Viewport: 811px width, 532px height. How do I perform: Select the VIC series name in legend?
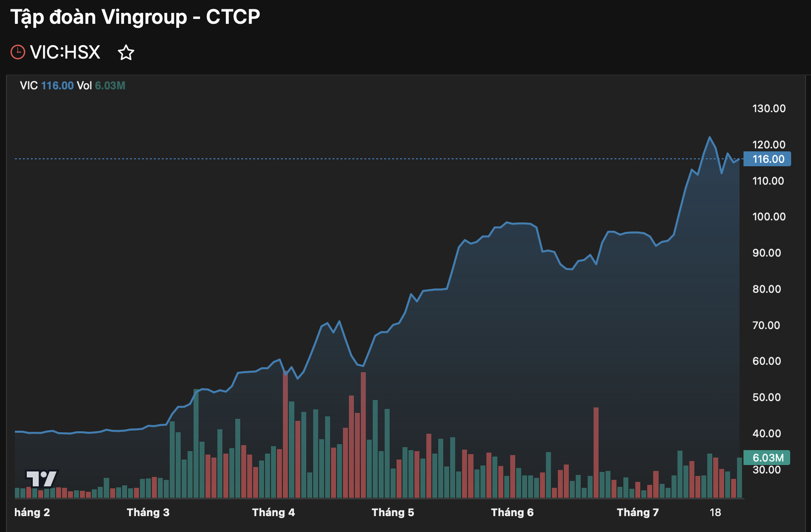[29, 85]
